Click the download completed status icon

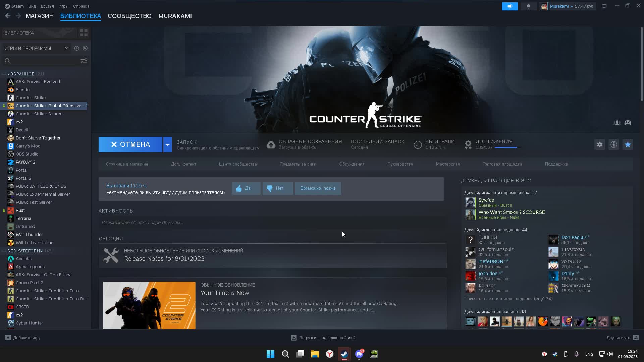tap(294, 337)
